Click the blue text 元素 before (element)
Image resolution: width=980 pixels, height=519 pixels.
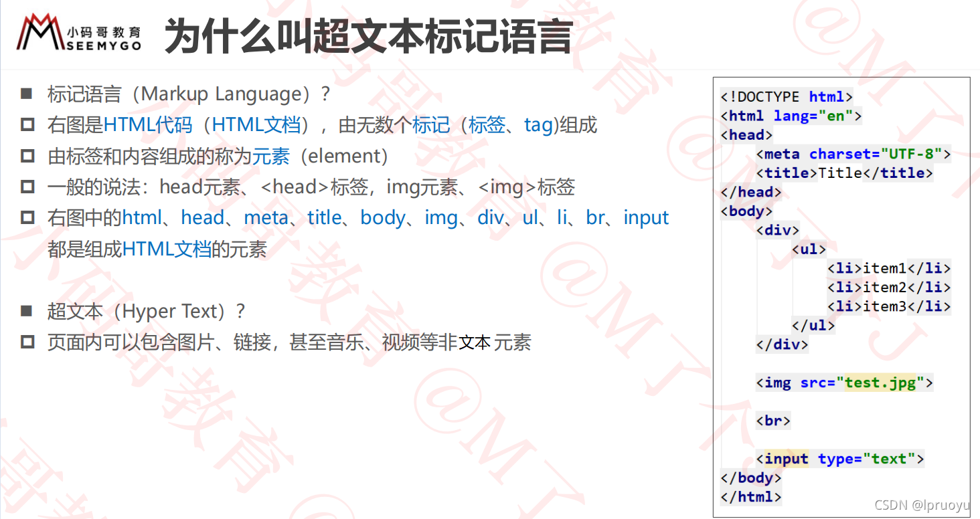pyautogui.click(x=271, y=156)
